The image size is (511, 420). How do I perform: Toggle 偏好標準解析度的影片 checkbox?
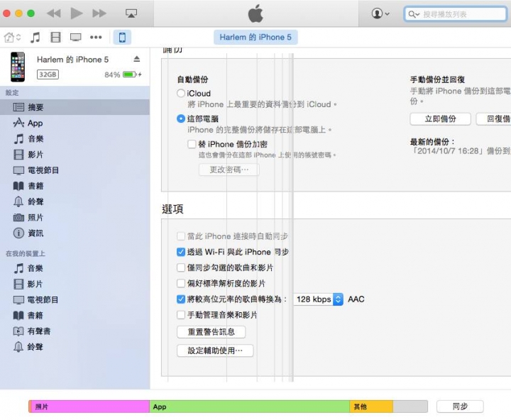click(181, 283)
